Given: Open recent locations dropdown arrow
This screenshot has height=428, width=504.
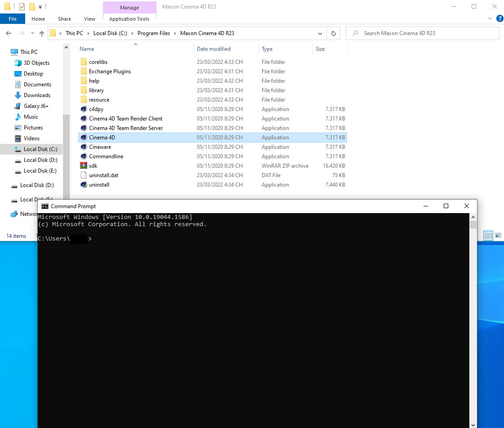Looking at the screenshot, I should [x=32, y=33].
